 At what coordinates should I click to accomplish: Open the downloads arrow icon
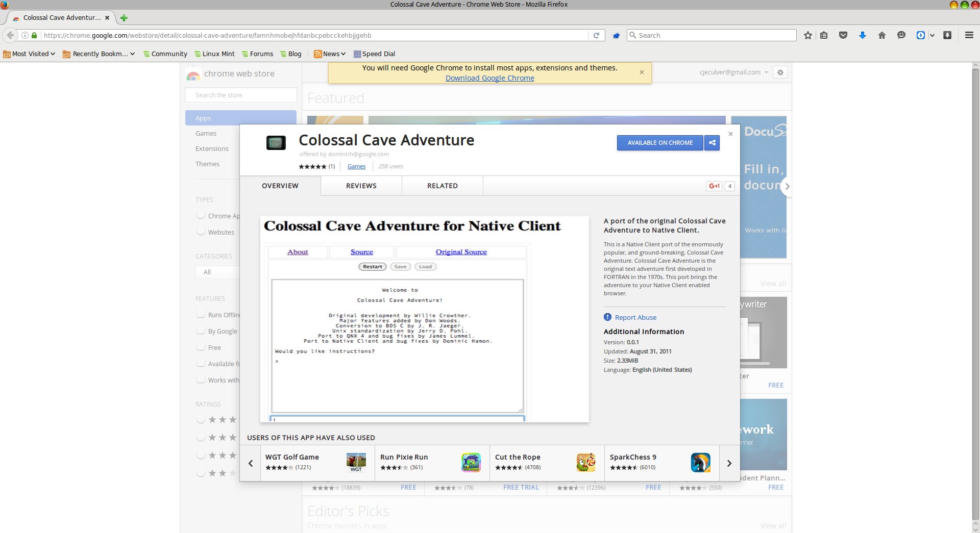point(863,35)
